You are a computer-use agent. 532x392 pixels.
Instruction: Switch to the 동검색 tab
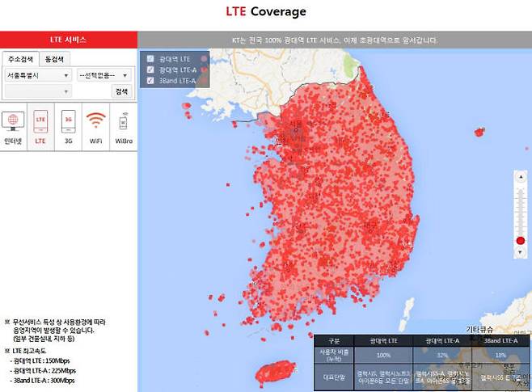pyautogui.click(x=54, y=59)
